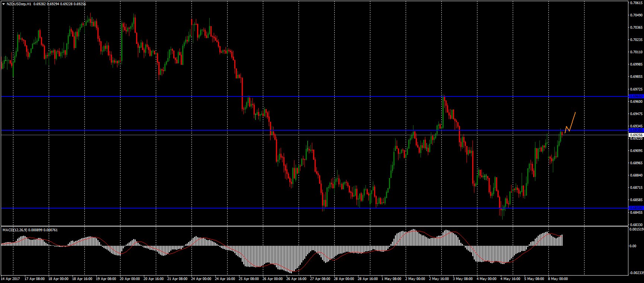This screenshot has width=644, height=283.
Task: Click the 0.70615 price axis label
Action: coord(636,3)
